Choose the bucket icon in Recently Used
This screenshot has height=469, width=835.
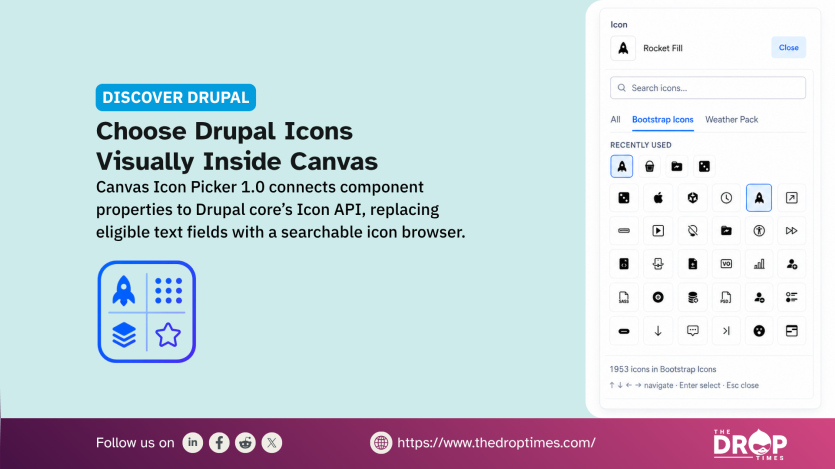pyautogui.click(x=649, y=166)
